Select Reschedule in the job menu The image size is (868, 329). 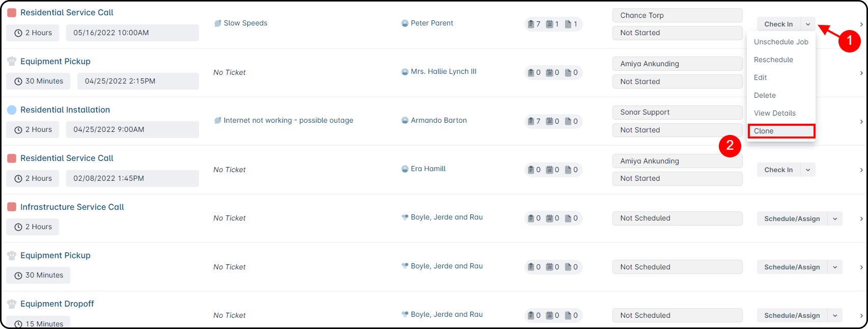click(x=773, y=60)
